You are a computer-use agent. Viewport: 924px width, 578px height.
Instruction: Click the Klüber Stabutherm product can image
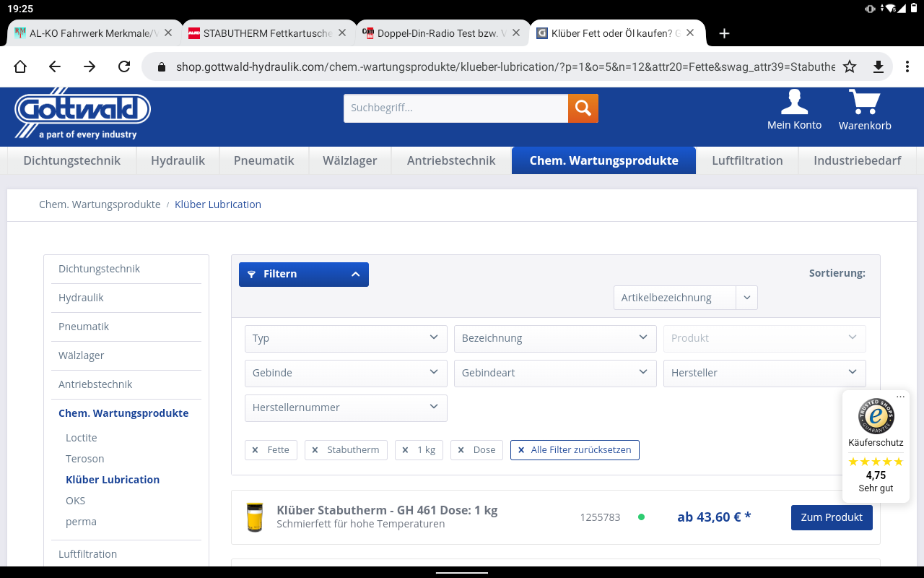click(254, 517)
